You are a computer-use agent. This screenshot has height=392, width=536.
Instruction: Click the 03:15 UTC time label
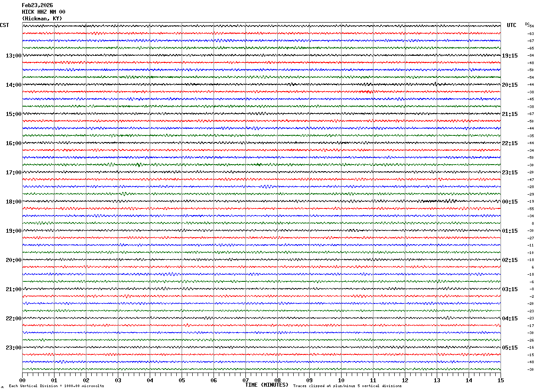pyautogui.click(x=510, y=289)
